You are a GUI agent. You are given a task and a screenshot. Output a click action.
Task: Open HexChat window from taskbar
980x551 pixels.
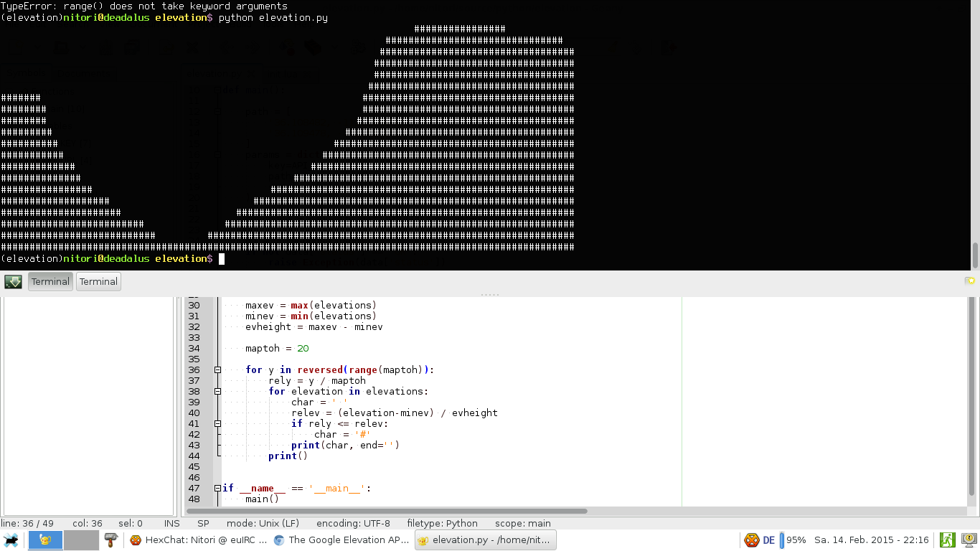tap(198, 540)
